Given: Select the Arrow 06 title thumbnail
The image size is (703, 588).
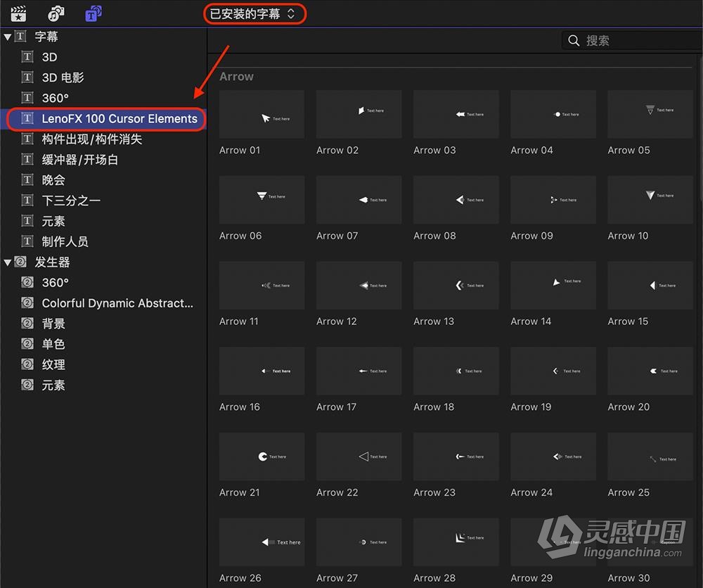Looking at the screenshot, I should pyautogui.click(x=262, y=200).
